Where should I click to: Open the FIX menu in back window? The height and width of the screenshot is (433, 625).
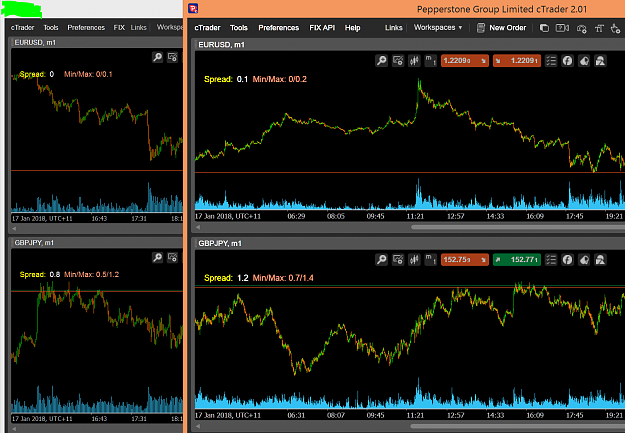click(119, 28)
